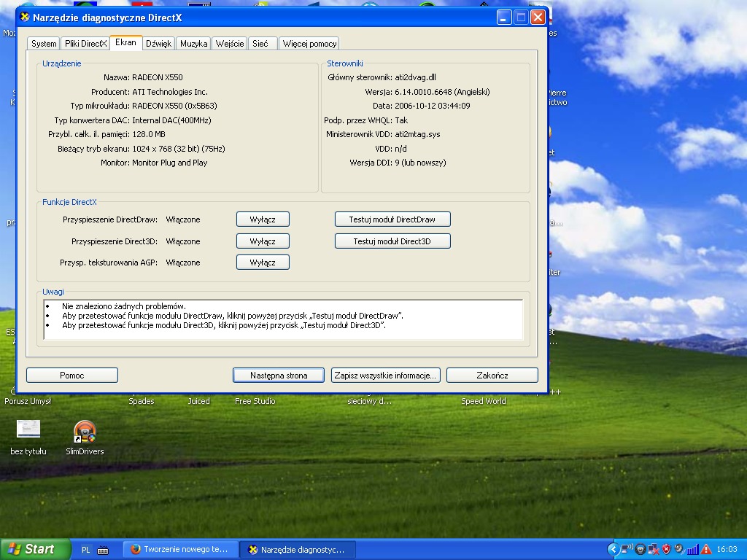This screenshot has height=560, width=747.
Task: Close the DirectX diagnostic window
Action: (x=538, y=17)
